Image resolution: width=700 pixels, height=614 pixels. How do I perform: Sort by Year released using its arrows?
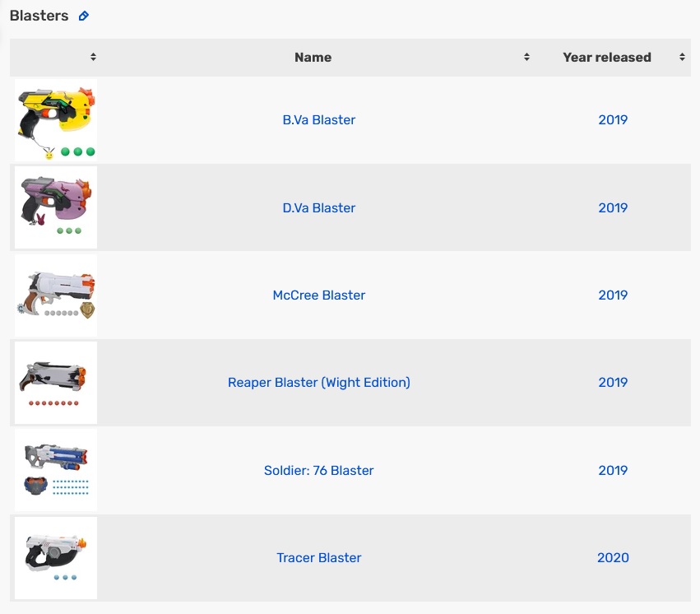point(682,57)
